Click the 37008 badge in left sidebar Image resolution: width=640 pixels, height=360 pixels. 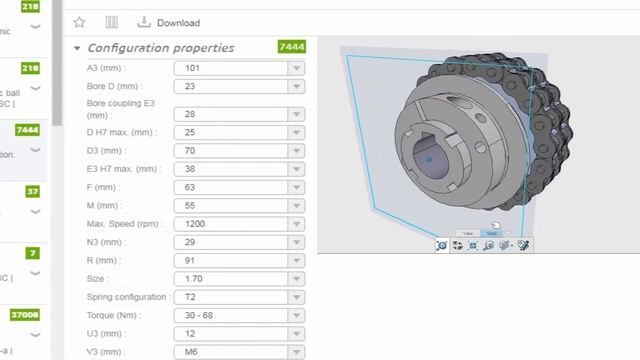pyautogui.click(x=25, y=315)
